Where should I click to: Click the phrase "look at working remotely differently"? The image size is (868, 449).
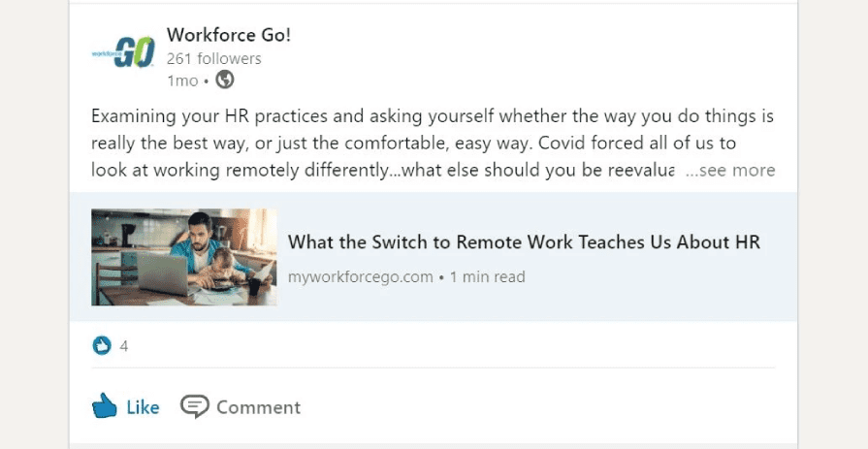click(242, 171)
